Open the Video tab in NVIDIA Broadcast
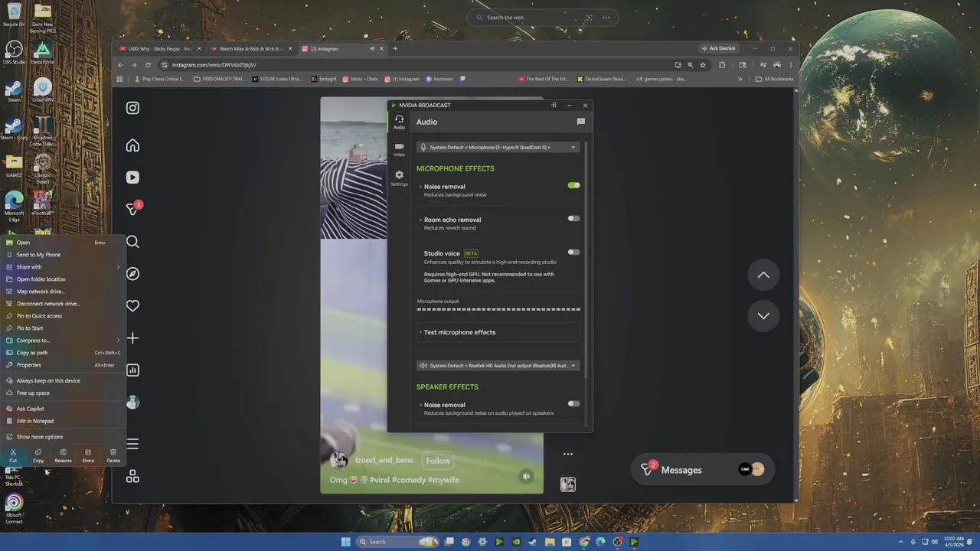The width and height of the screenshot is (980, 551). [399, 149]
